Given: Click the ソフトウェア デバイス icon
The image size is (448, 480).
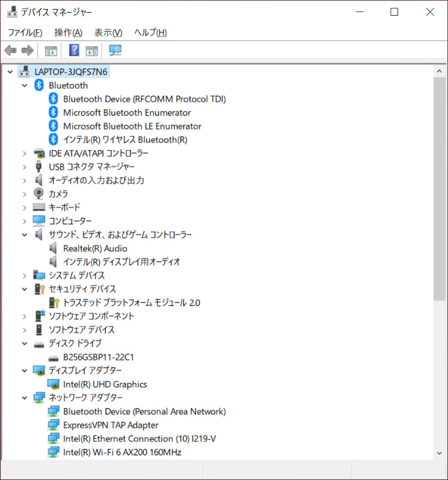Looking at the screenshot, I should click(x=39, y=329).
